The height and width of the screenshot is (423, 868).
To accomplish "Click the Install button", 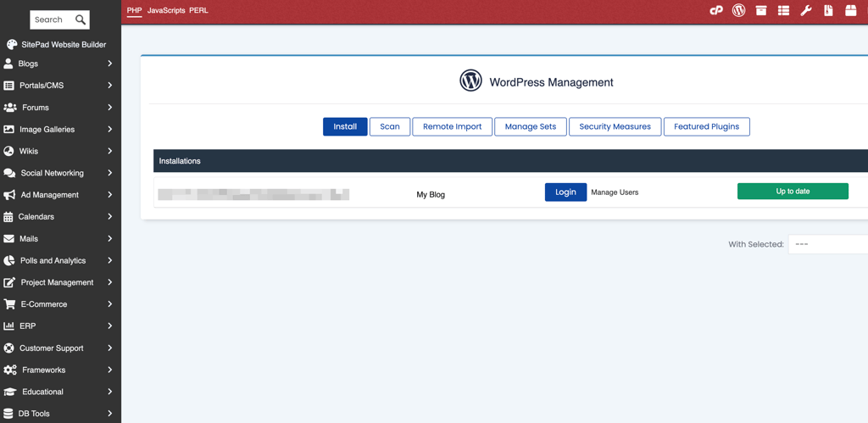I will tap(345, 127).
